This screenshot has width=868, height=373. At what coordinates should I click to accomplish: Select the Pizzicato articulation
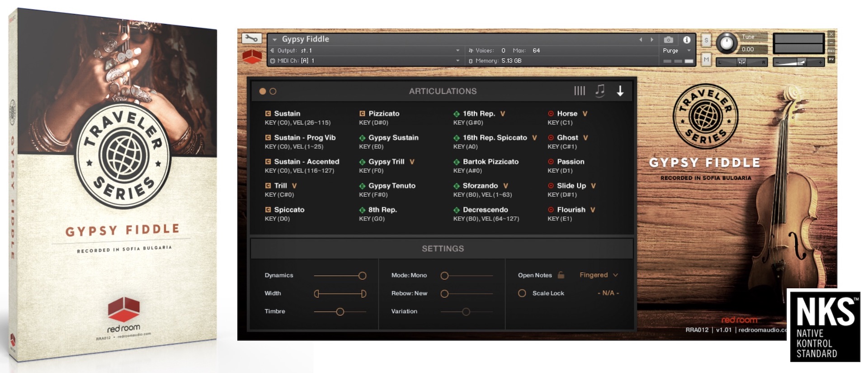(383, 114)
